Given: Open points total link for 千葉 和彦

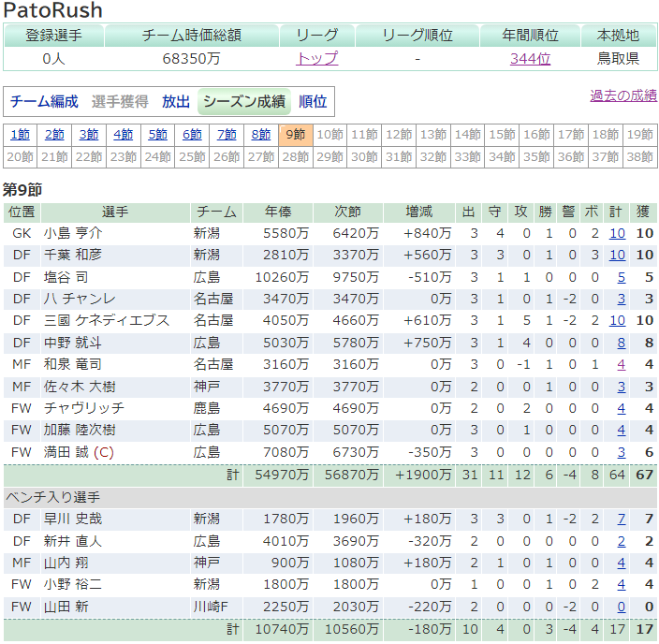Looking at the screenshot, I should point(617,255).
